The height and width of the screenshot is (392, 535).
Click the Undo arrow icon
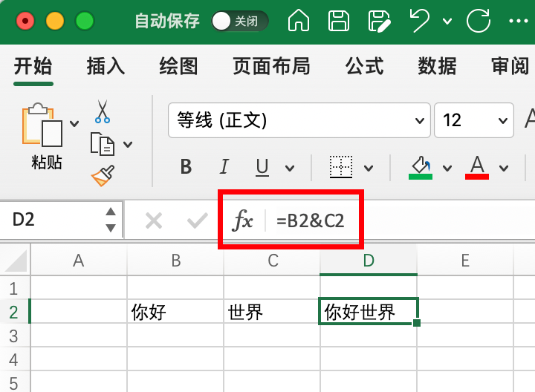421,20
